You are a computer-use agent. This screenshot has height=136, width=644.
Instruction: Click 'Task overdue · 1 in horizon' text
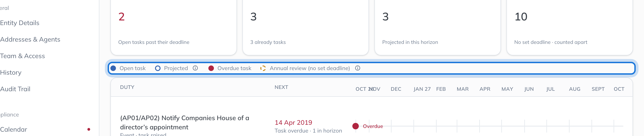(308, 131)
